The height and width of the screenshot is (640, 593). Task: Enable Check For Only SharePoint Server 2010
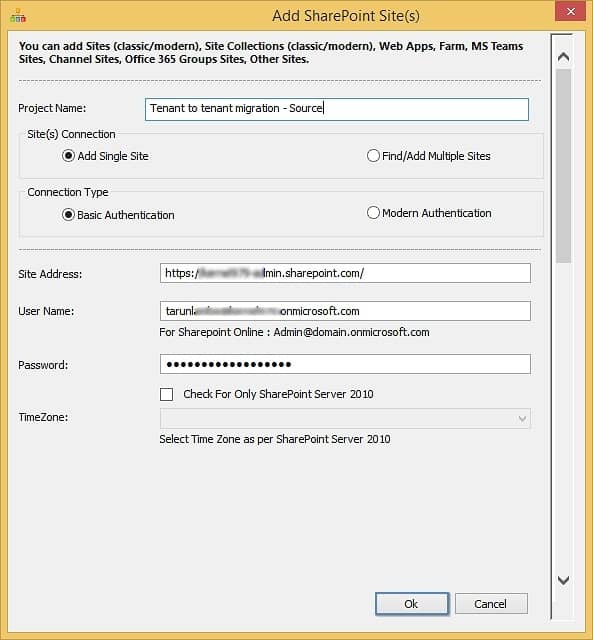click(167, 394)
